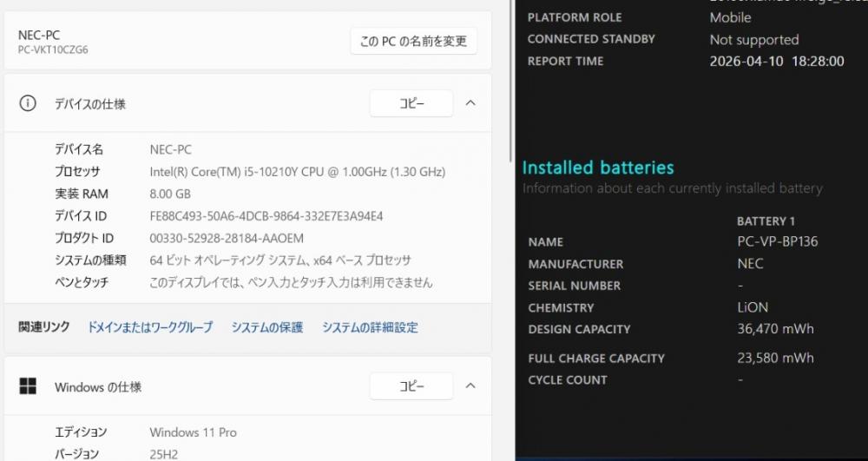Screen dimensions: 868x461
Task: Copy the Windows specifications
Action: 411,386
